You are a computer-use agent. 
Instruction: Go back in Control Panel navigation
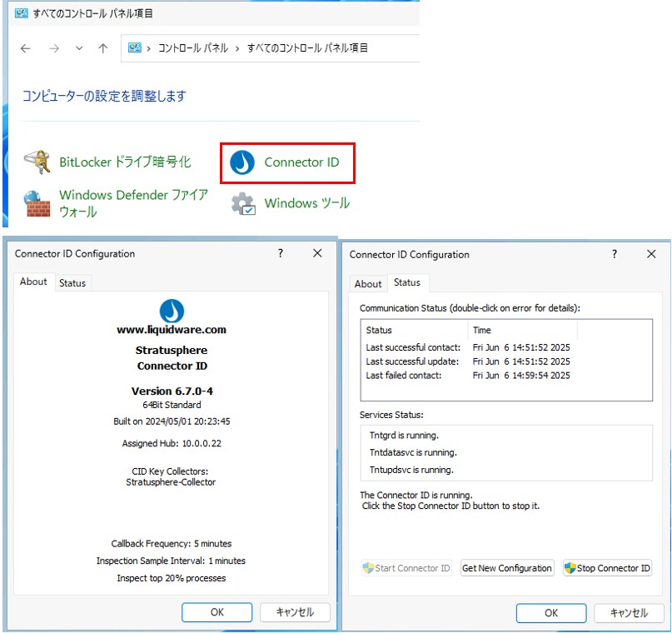point(26,48)
